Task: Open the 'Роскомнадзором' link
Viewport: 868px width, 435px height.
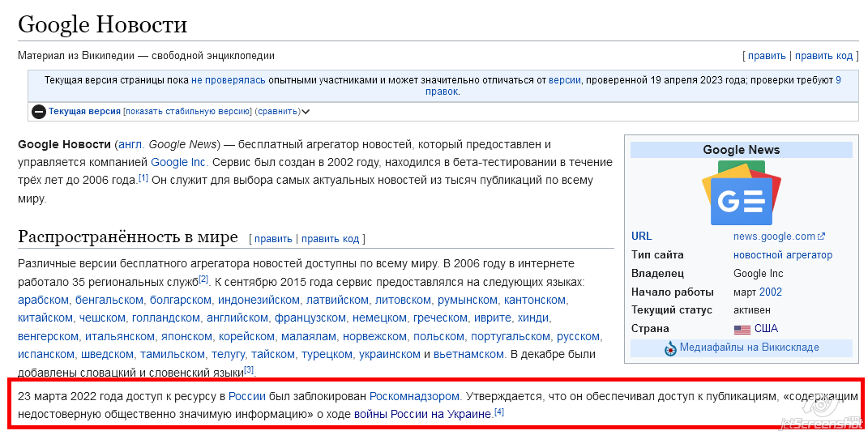Action: [x=414, y=396]
